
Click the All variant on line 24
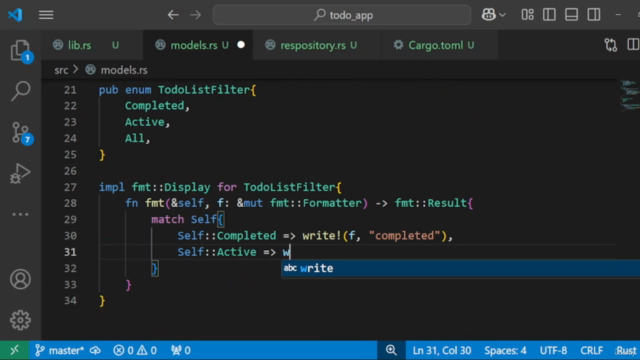[x=135, y=138]
